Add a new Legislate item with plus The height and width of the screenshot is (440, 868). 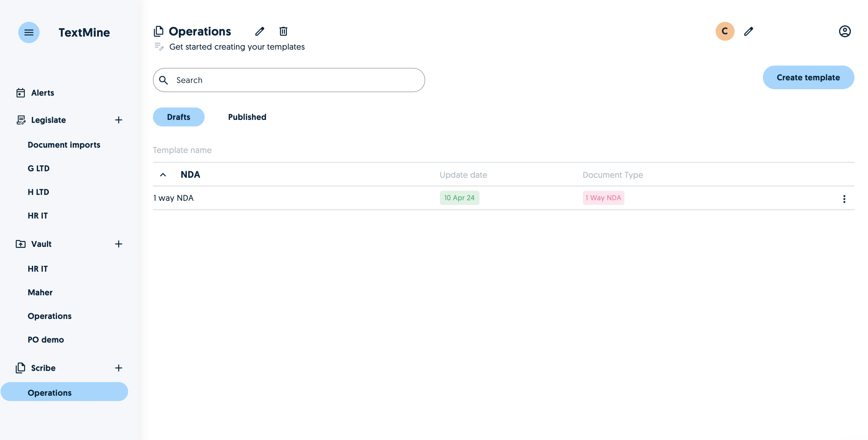118,120
